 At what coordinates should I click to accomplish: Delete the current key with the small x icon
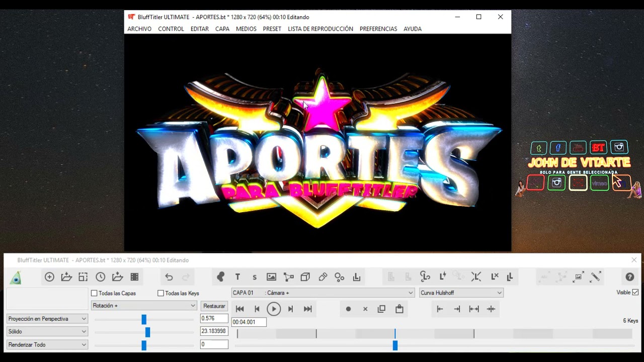point(365,309)
